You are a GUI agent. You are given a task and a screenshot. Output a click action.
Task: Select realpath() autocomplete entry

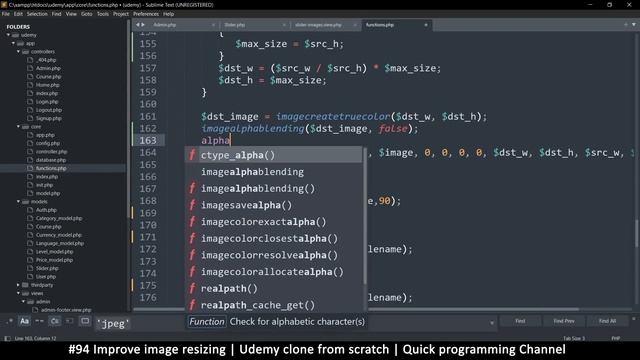pos(273,289)
